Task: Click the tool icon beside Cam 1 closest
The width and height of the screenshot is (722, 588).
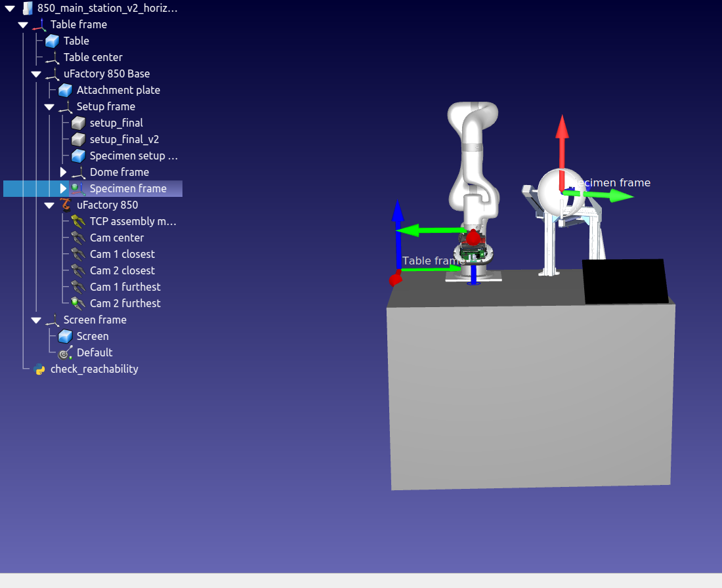Action: click(78, 254)
